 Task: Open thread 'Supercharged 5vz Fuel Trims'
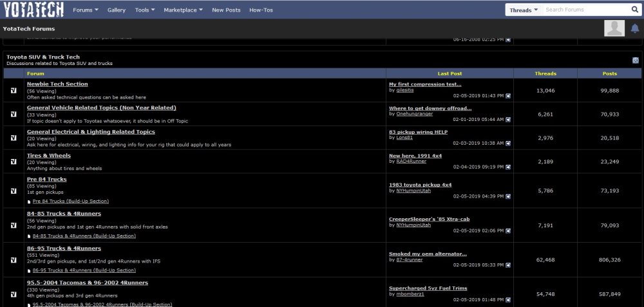(x=428, y=288)
